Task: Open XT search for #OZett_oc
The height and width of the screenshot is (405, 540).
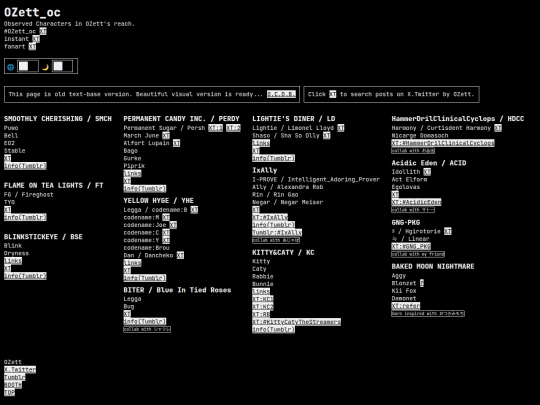Action: (43, 31)
